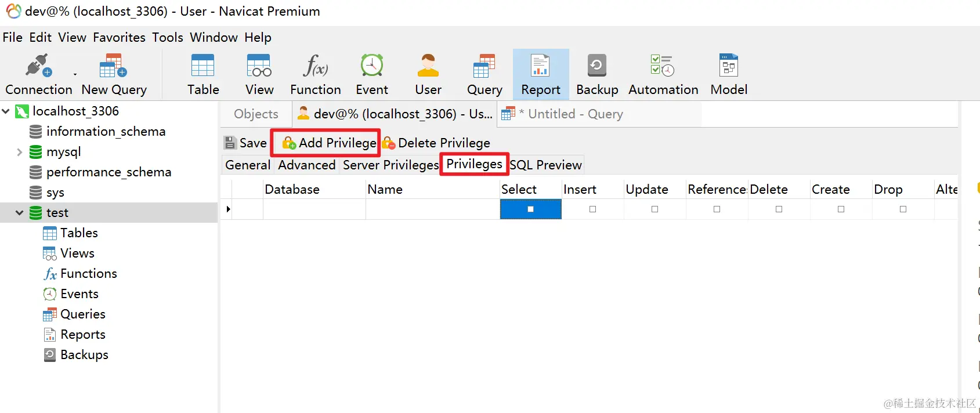
Task: Switch to the Privileges tab
Action: pos(474,164)
